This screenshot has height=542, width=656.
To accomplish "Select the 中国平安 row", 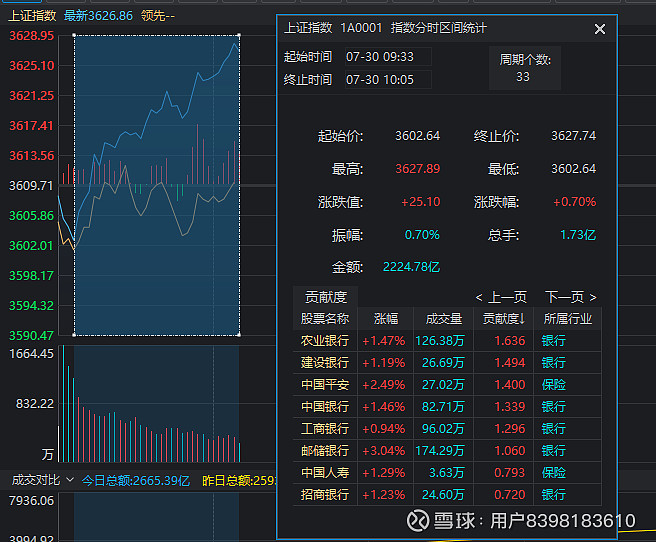I will [447, 385].
